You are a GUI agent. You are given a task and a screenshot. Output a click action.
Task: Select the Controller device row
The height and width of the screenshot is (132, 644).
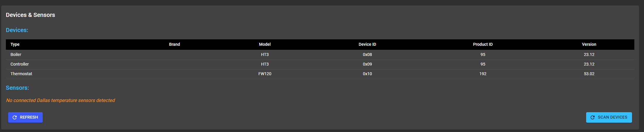(320, 64)
